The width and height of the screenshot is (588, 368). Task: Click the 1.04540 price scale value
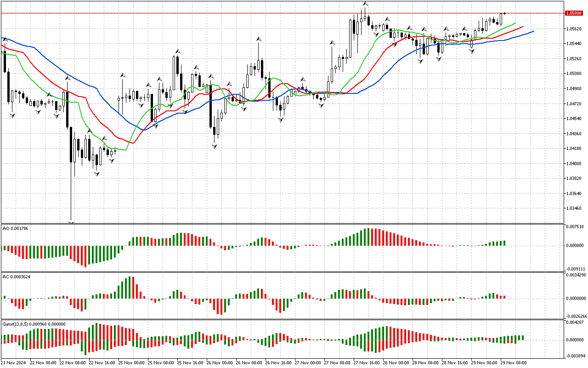pyautogui.click(x=575, y=118)
